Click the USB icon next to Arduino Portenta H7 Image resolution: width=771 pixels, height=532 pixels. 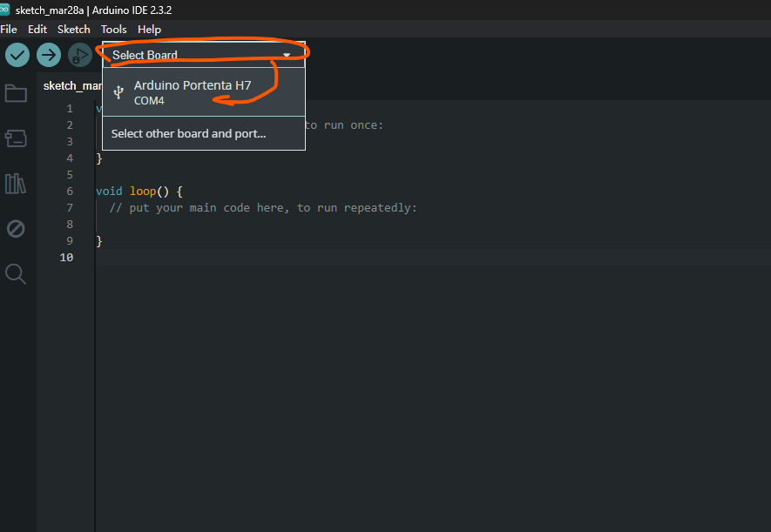click(118, 91)
